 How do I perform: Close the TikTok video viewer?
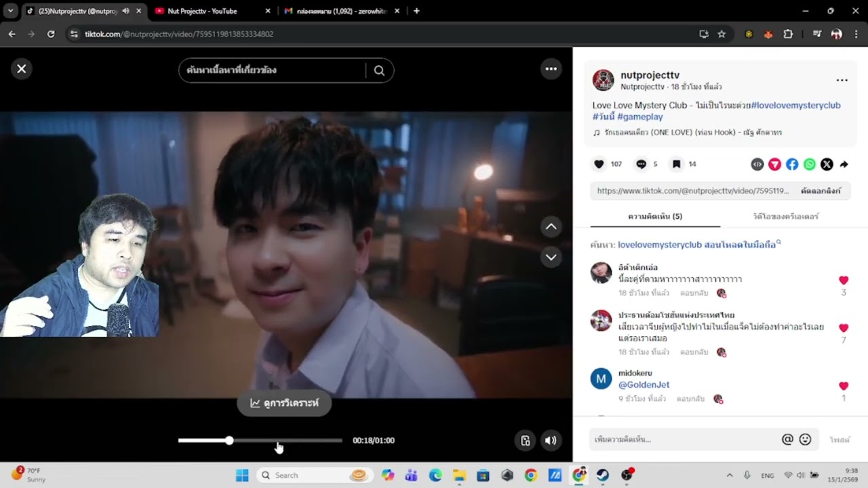tap(22, 68)
